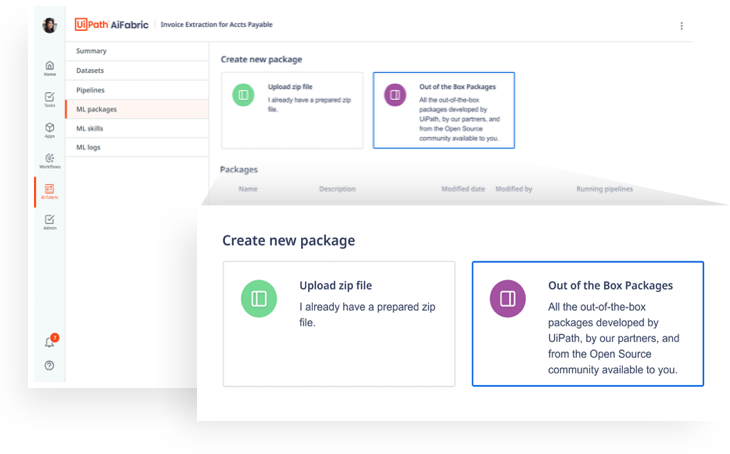The width and height of the screenshot is (730, 454).
Task: Open the Tasks sidebar icon
Action: point(50,99)
